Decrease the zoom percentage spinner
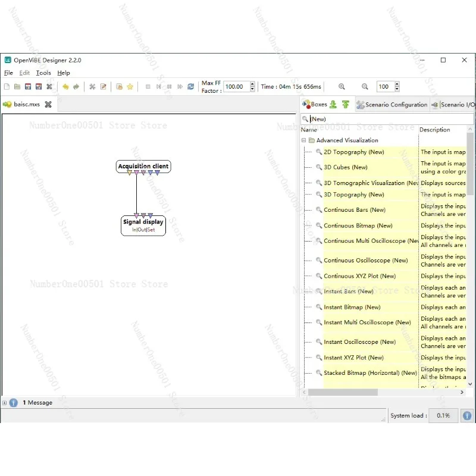This screenshot has width=476, height=476. [397, 89]
